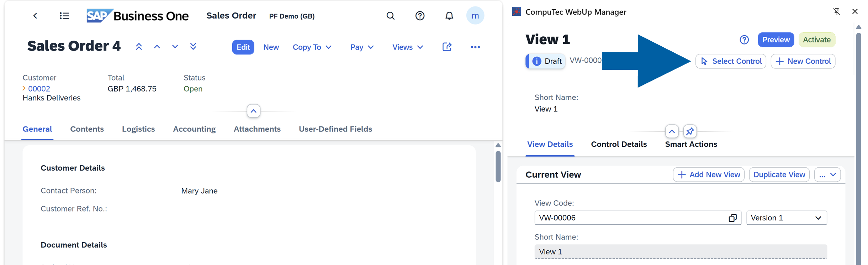Select the Smart Actions tab
Image resolution: width=868 pixels, height=265 pixels.
tap(691, 144)
